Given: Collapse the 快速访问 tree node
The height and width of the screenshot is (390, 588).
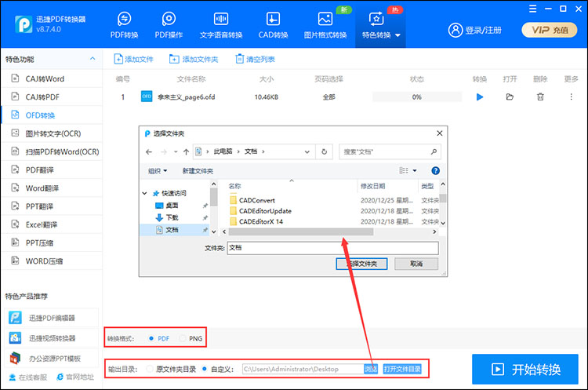Looking at the screenshot, I should [x=144, y=193].
